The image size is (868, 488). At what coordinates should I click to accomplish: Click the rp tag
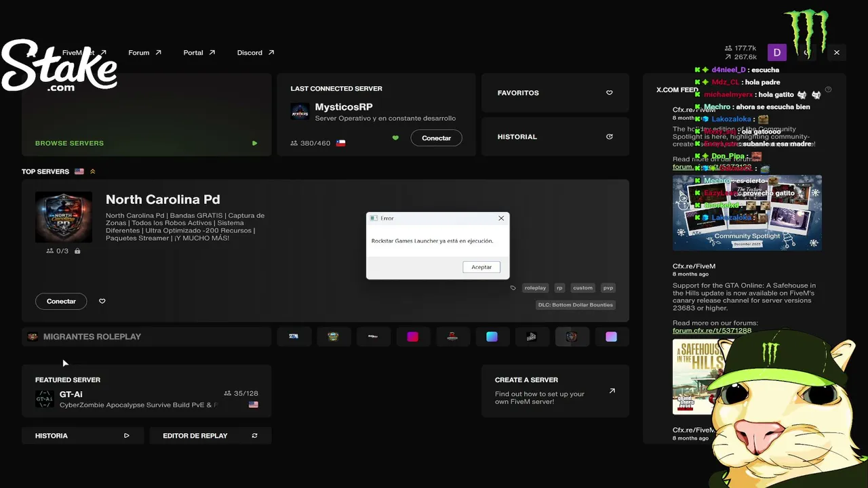pyautogui.click(x=559, y=287)
